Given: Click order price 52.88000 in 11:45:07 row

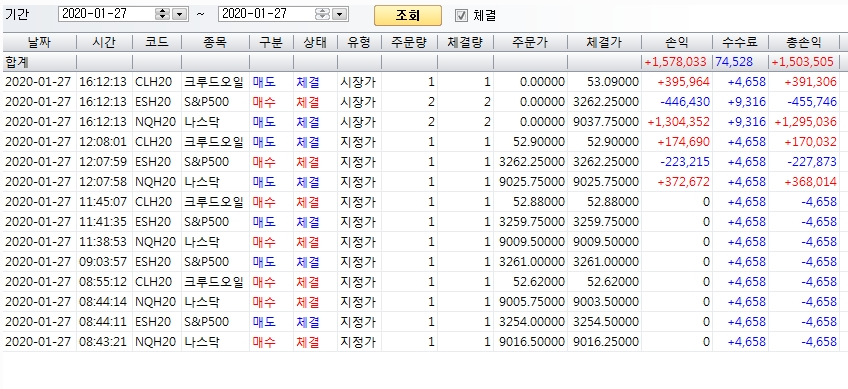Looking at the screenshot, I should coord(539,202).
